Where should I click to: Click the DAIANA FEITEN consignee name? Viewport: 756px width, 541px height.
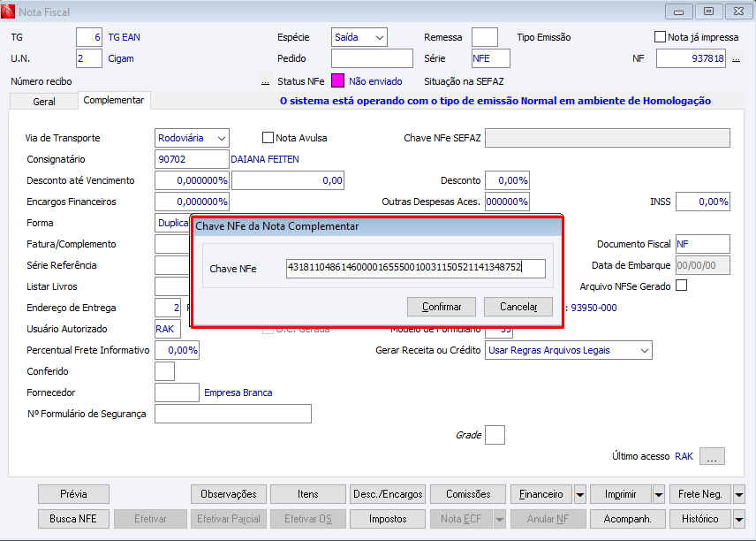tap(265, 159)
